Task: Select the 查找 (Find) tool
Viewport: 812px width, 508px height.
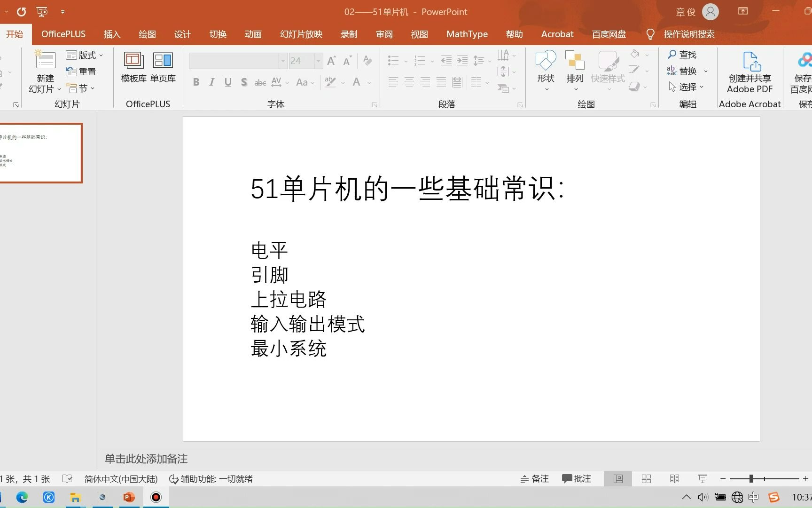Action: (683, 55)
